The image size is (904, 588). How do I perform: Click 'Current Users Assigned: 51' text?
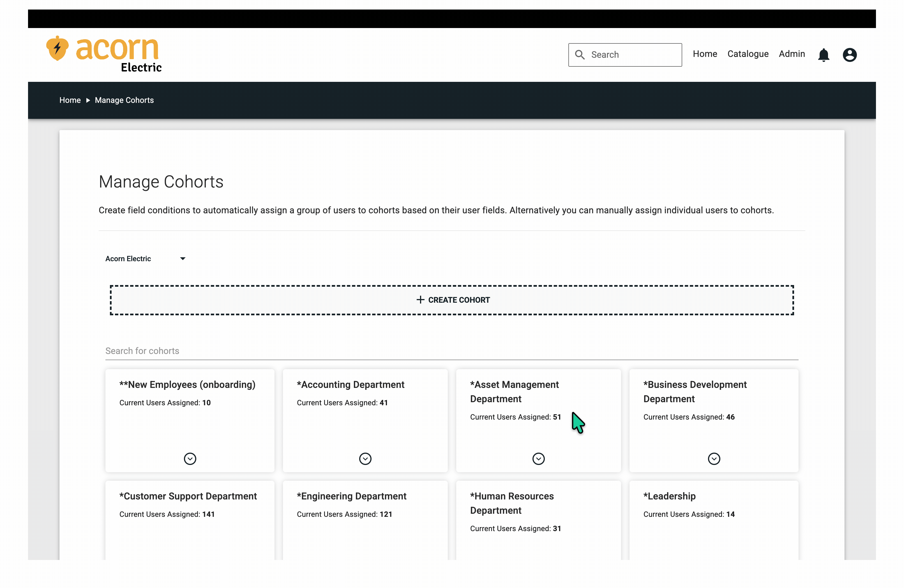(x=515, y=417)
